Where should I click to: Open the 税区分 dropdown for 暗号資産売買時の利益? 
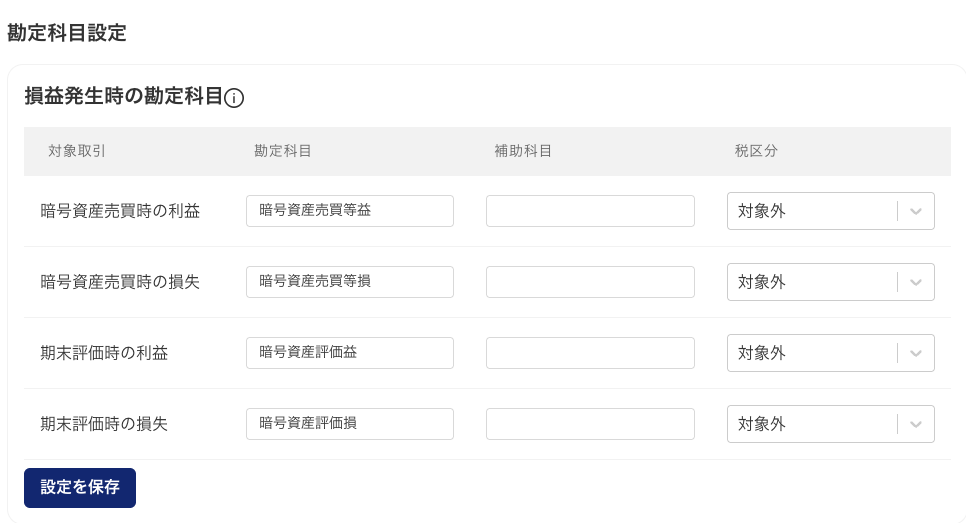tap(830, 211)
